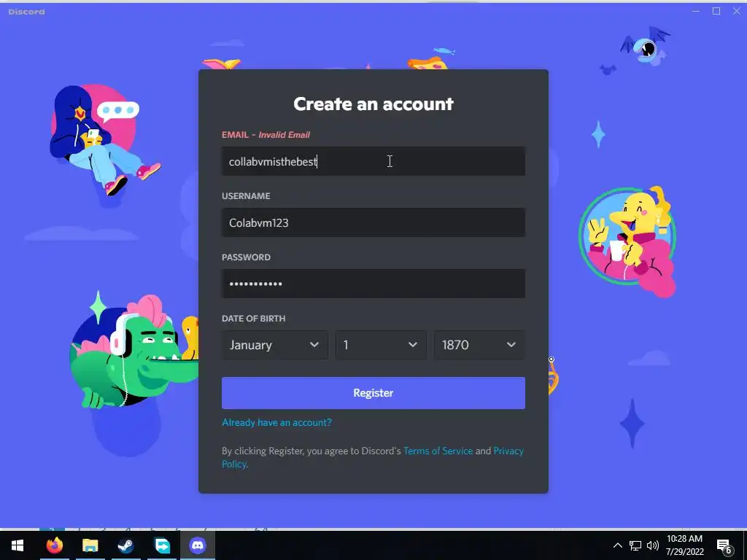Open the Terms of Service link
This screenshot has width=747, height=560.
pos(438,451)
